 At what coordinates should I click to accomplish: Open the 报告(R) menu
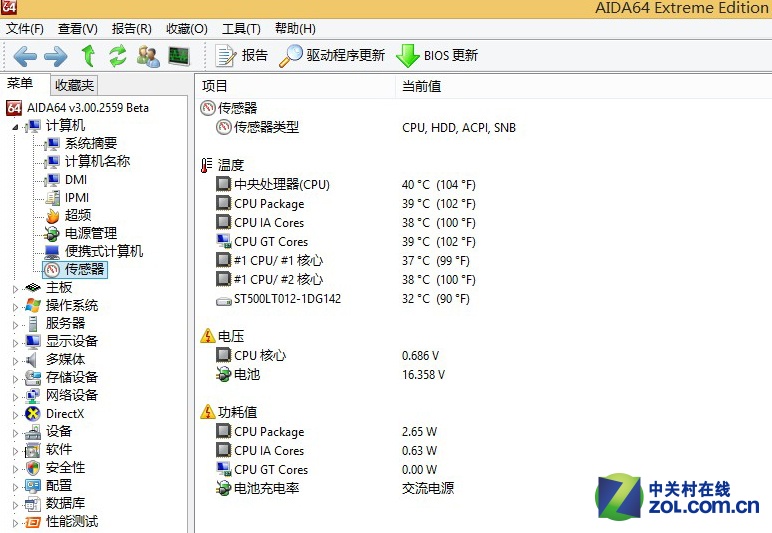131,29
